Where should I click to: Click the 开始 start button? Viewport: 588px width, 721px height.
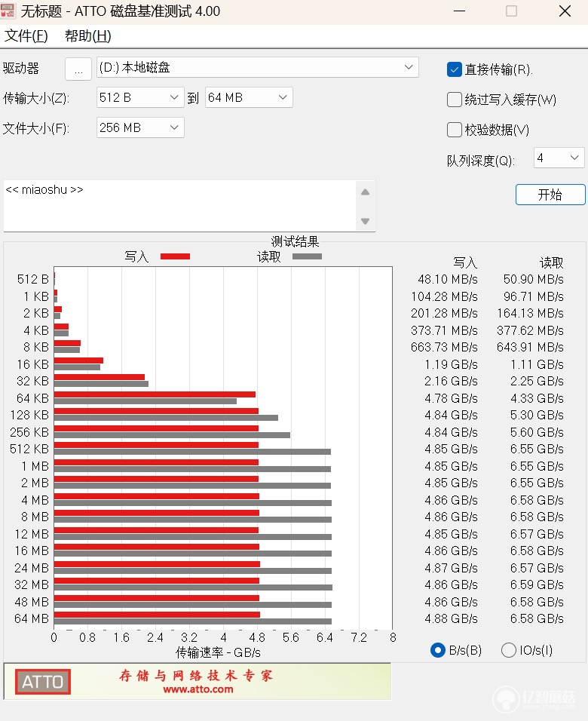(x=550, y=195)
